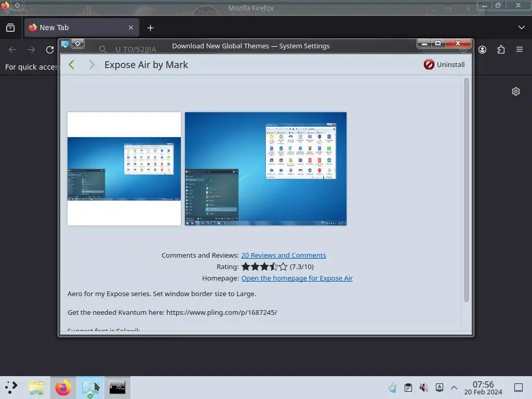This screenshot has width=532, height=399.
Task: Switch to System Settings taskbar entry
Action: [90, 387]
